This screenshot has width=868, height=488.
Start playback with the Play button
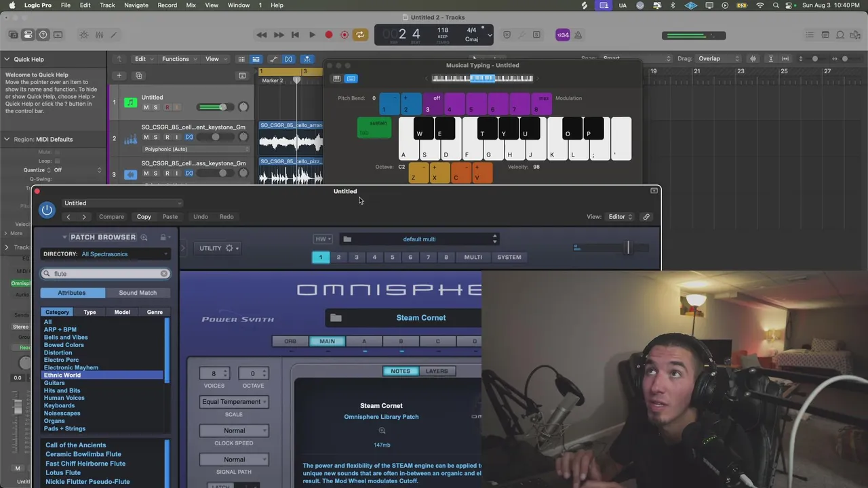(x=312, y=35)
